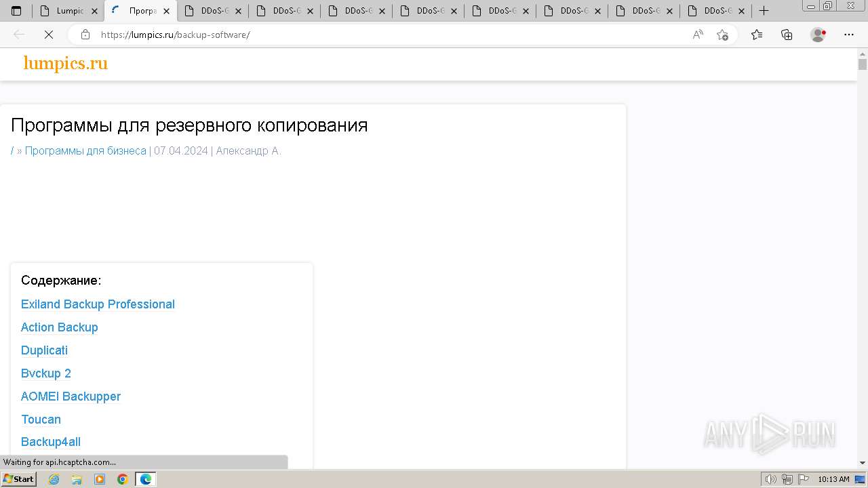Open the network tray icon
Screen dimensions: 868x488
pos(787,479)
